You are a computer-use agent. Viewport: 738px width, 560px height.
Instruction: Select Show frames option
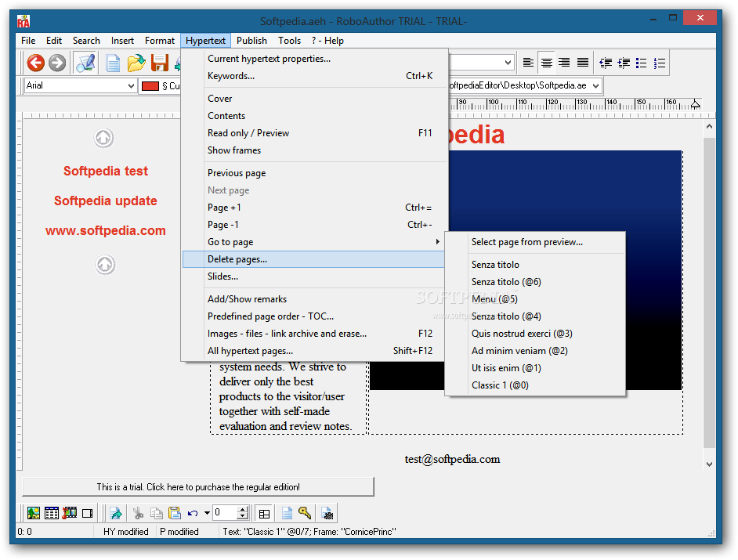[313, 150]
